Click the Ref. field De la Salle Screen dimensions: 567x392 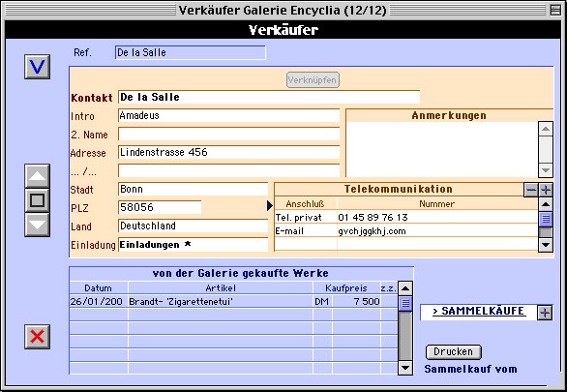point(191,53)
